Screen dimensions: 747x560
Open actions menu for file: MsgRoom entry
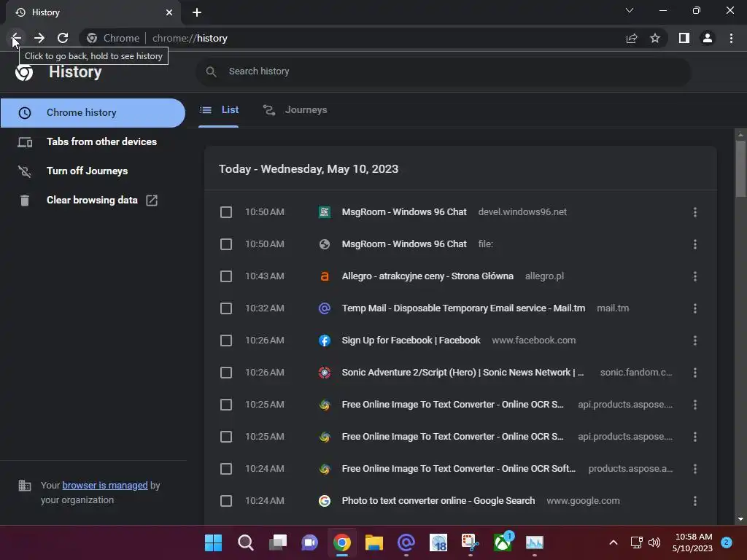tap(695, 244)
